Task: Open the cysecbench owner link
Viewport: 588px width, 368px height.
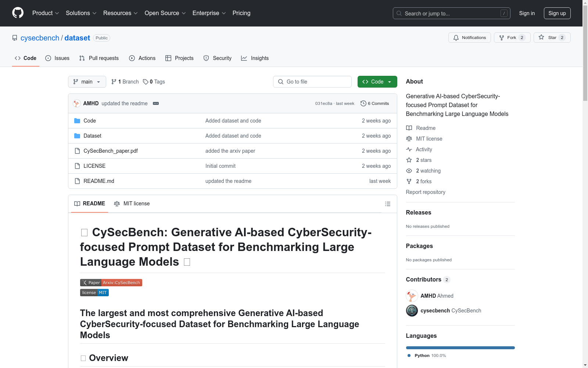Action: [x=40, y=38]
